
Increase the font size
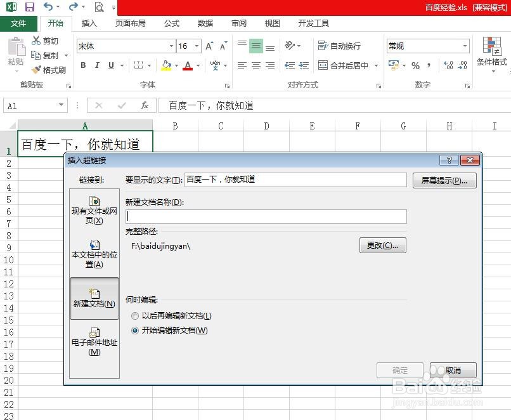point(209,46)
